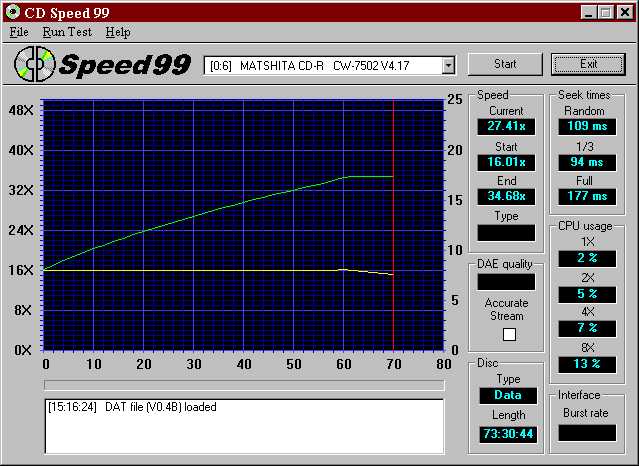Toggle the Accurate Stream checkbox
The image size is (639, 466).
click(510, 334)
